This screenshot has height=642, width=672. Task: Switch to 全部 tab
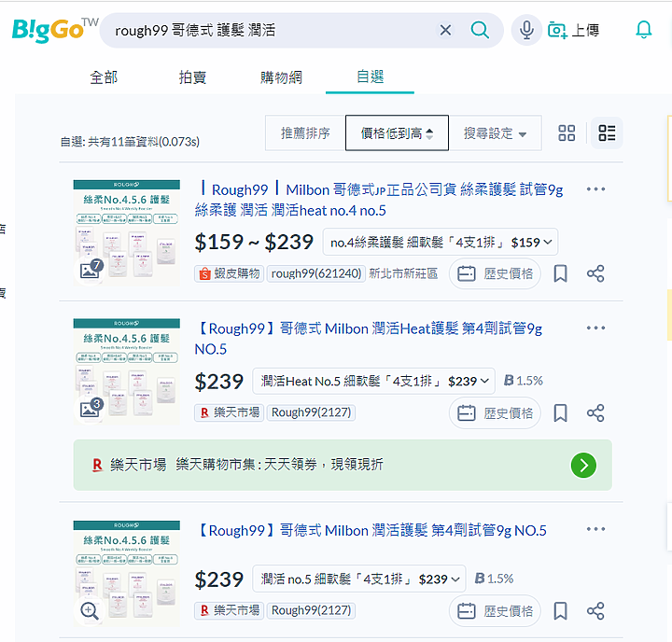(104, 77)
